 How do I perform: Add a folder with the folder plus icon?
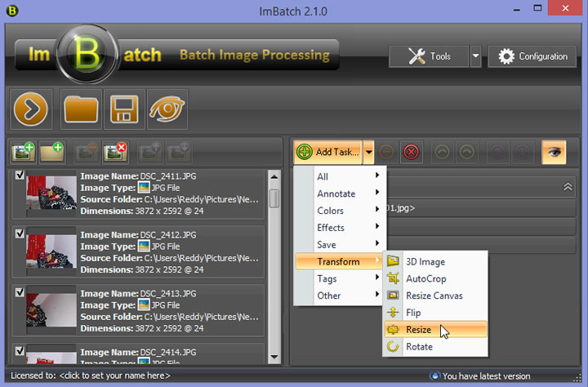[52, 152]
